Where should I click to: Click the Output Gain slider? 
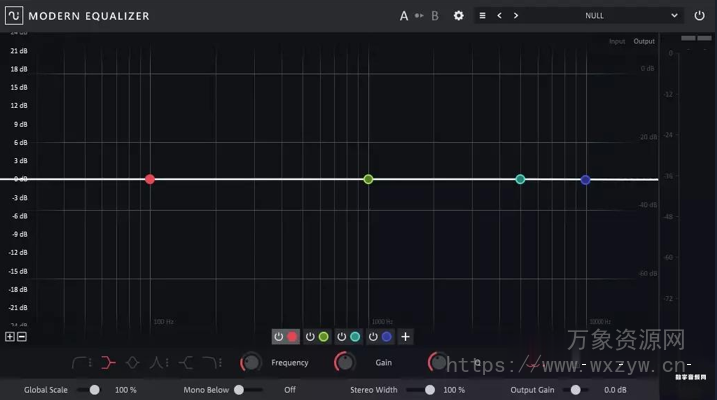tap(576, 390)
